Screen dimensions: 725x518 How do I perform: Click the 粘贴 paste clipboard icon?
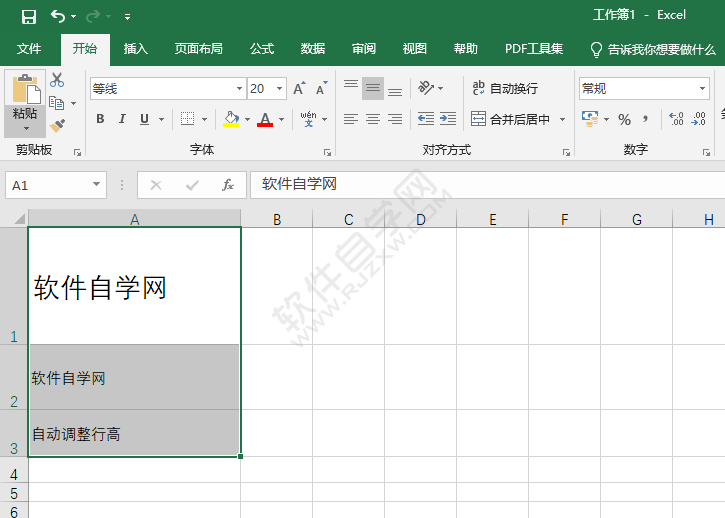click(x=25, y=89)
